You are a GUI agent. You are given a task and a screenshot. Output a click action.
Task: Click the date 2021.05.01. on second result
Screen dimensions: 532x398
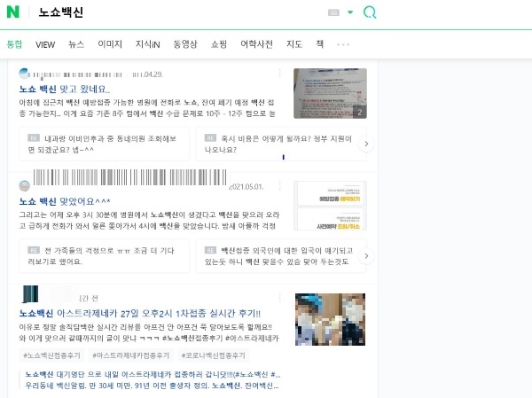(x=246, y=187)
